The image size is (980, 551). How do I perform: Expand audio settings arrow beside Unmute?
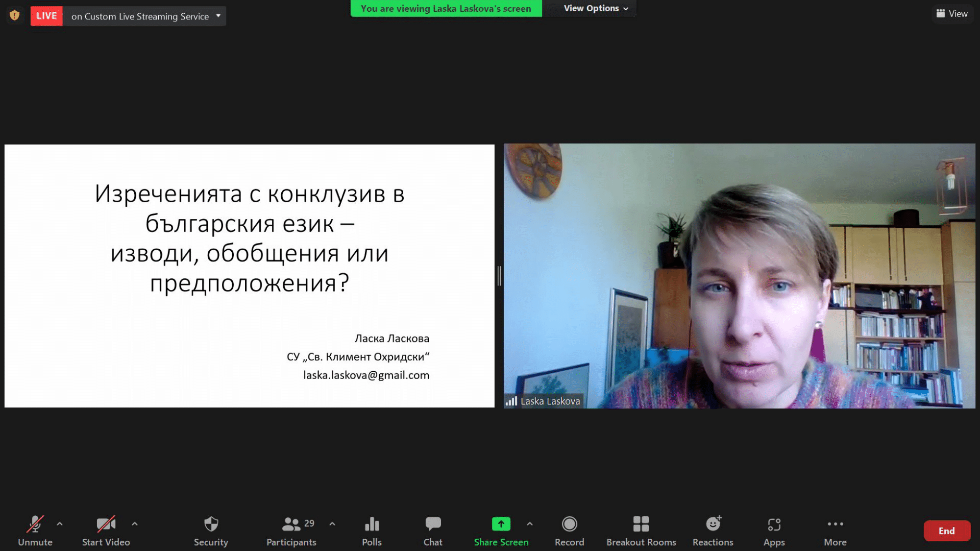(x=60, y=524)
